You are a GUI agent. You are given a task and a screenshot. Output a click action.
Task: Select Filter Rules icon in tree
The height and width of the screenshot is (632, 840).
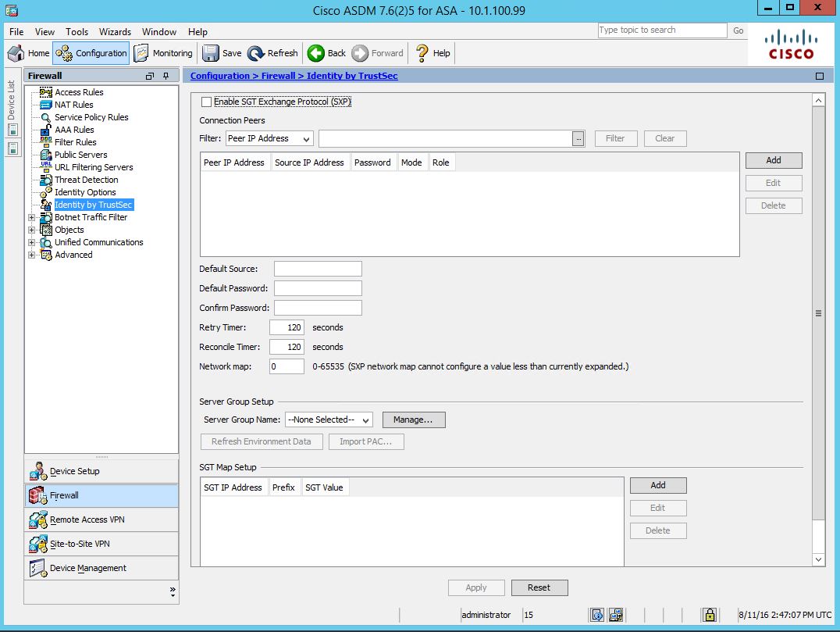click(46, 142)
